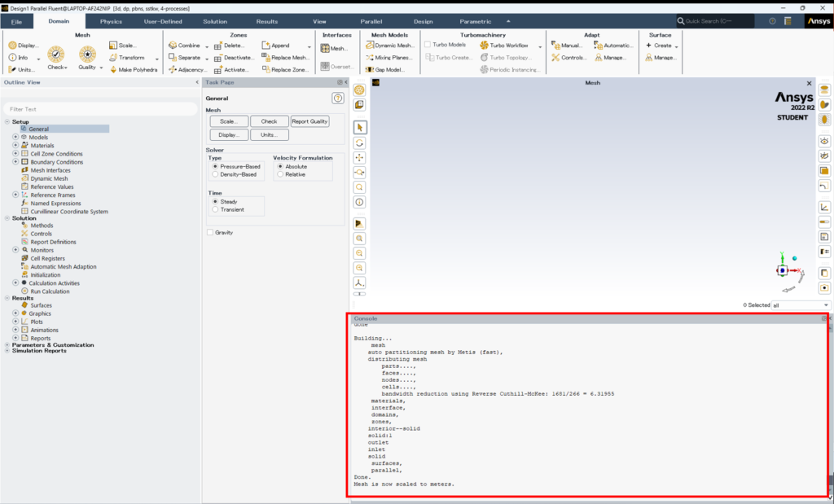Click the Report Quality button
Screen dimensions: 834x504
pyautogui.click(x=309, y=121)
